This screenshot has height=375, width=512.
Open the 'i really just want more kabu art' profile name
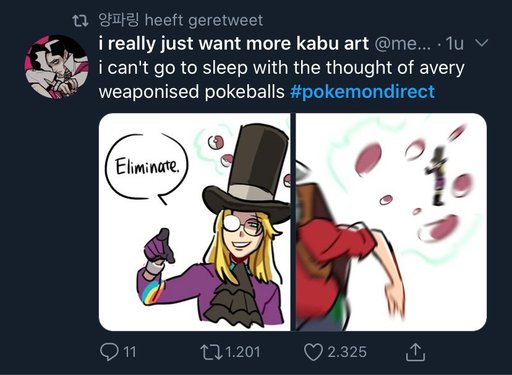pyautogui.click(x=234, y=44)
